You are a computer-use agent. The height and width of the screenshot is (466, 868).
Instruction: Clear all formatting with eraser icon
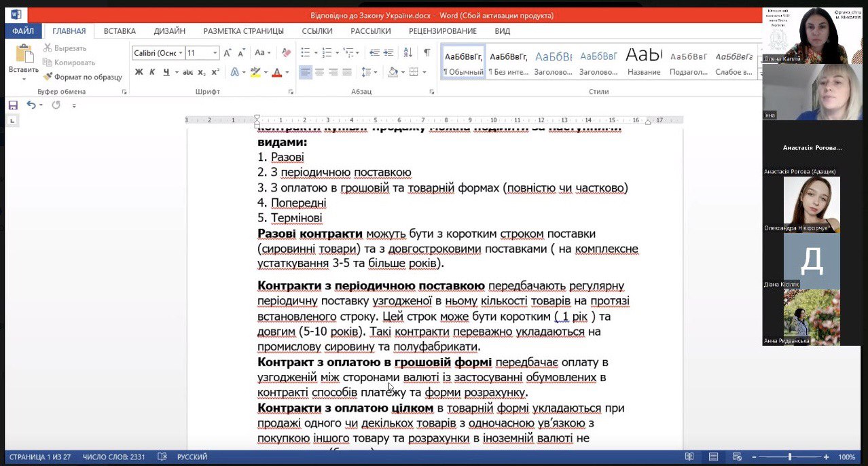point(286,52)
